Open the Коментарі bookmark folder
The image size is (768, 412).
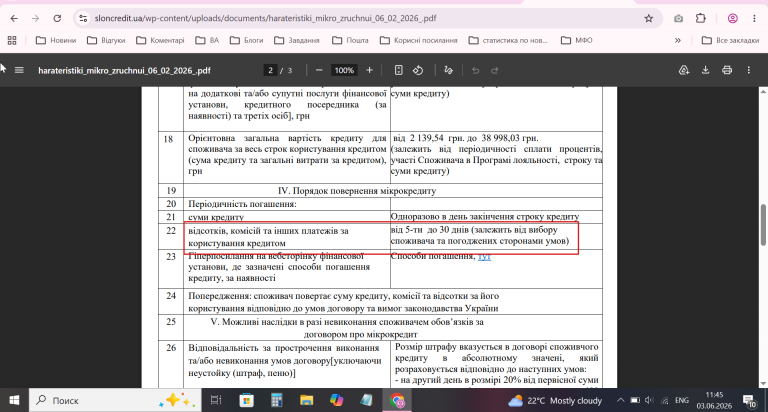point(161,40)
